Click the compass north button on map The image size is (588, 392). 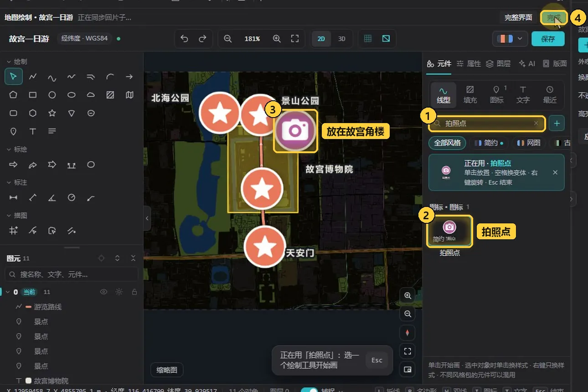point(407,333)
